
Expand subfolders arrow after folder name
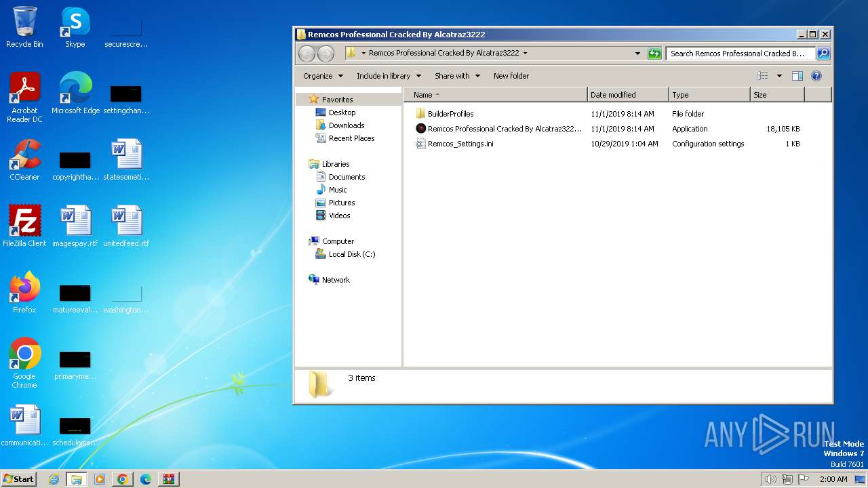coord(525,53)
